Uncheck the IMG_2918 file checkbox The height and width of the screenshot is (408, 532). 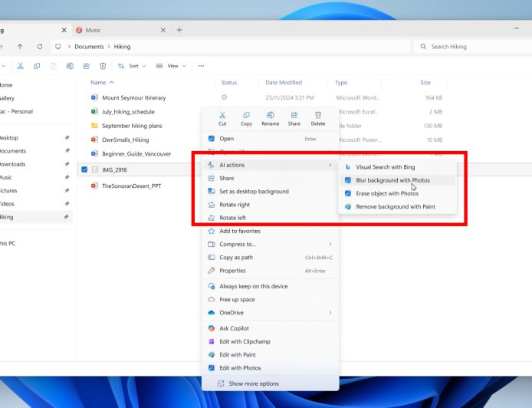click(84, 169)
